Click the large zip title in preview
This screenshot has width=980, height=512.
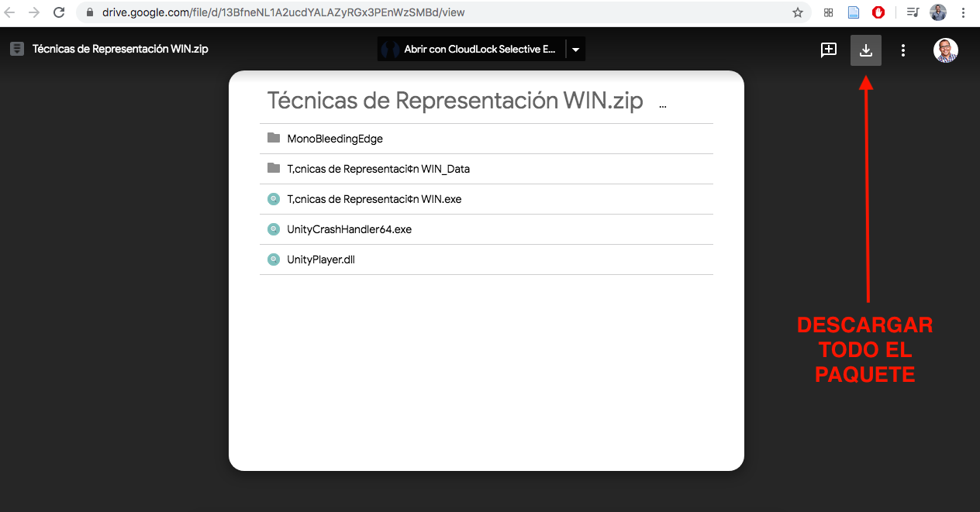coord(455,101)
